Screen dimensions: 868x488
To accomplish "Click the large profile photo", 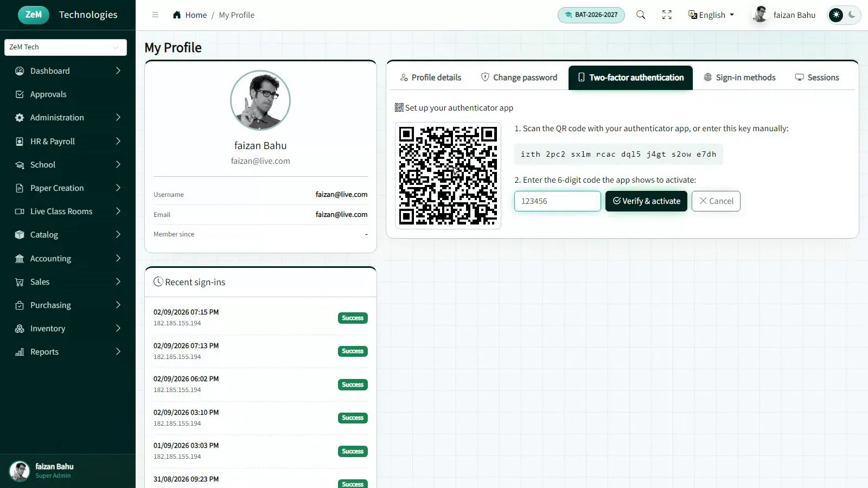I will tap(260, 100).
